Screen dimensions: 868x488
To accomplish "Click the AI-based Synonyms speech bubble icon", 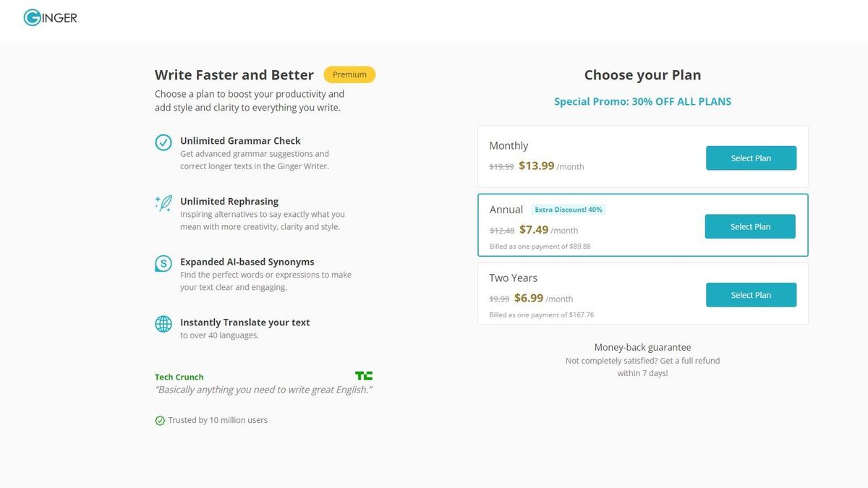I will [163, 265].
